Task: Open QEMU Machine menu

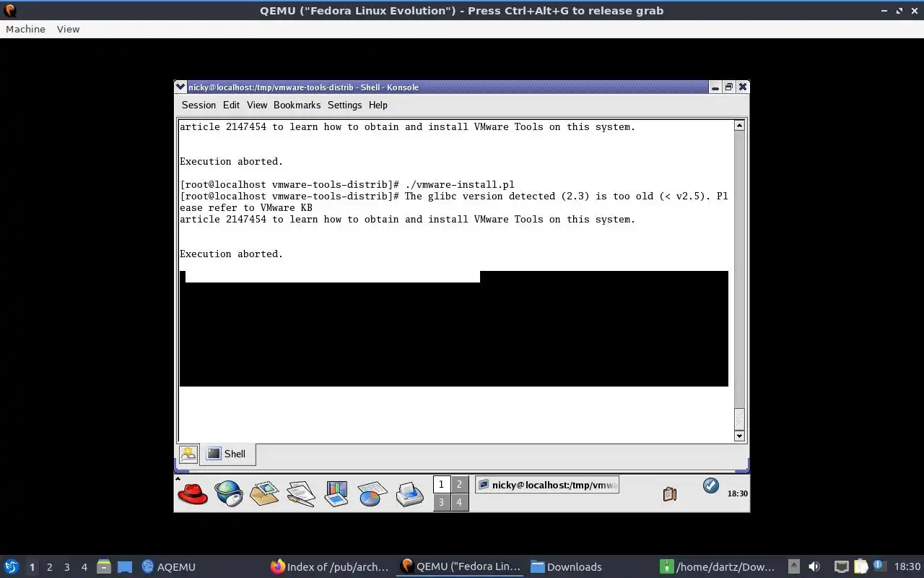Action: pyautogui.click(x=25, y=29)
